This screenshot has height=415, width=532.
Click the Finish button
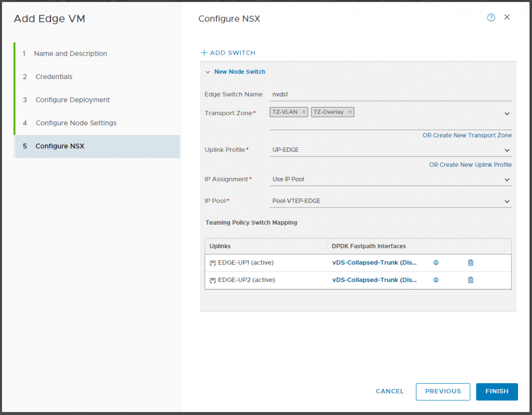pos(497,392)
